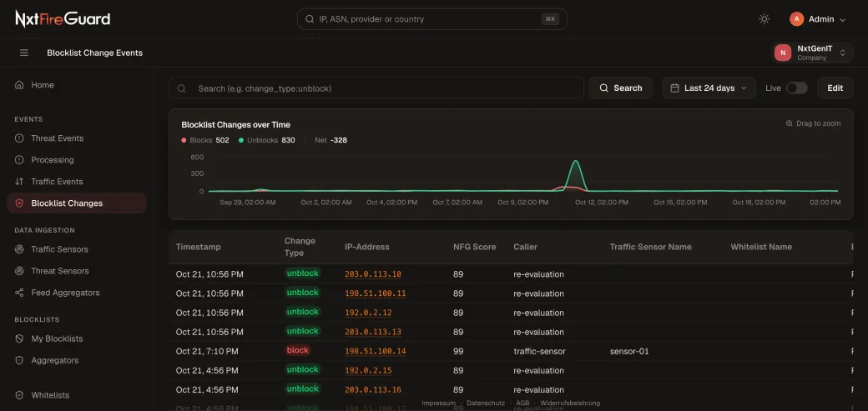Open IP address 198.51.100.11

pyautogui.click(x=376, y=293)
